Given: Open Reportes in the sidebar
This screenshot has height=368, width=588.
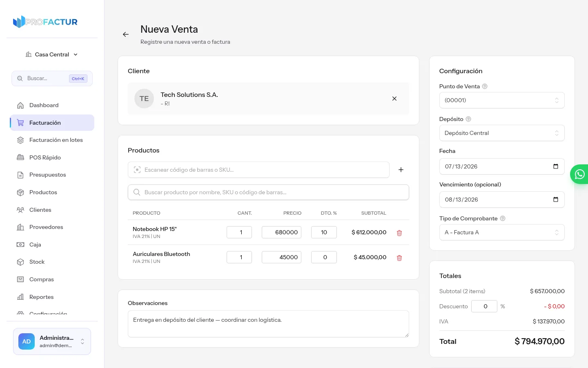Looking at the screenshot, I should point(52,297).
